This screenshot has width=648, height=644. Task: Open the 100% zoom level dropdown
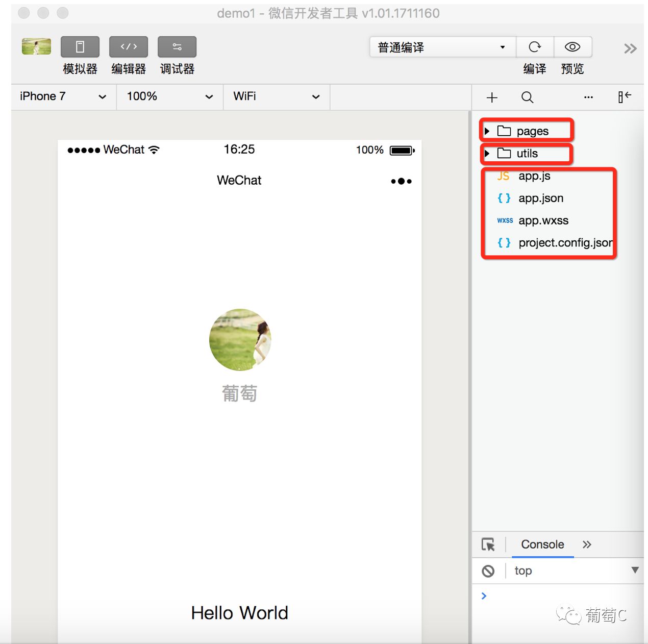pyautogui.click(x=170, y=96)
